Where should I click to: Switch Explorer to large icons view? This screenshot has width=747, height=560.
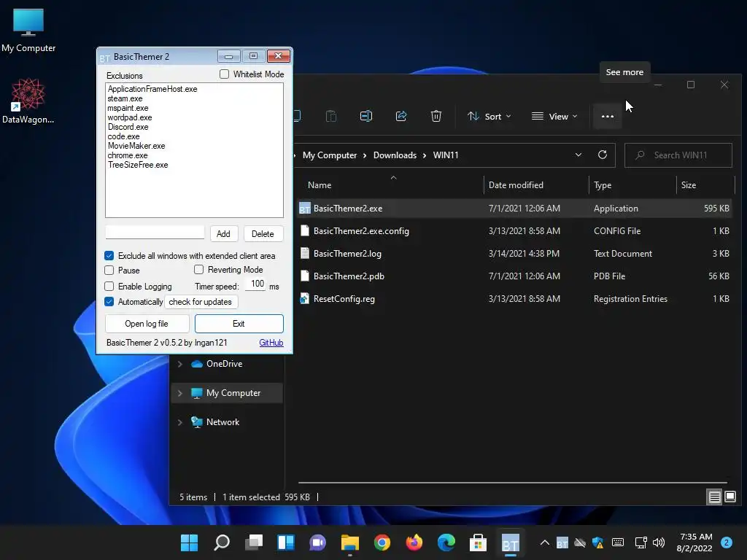point(729,497)
